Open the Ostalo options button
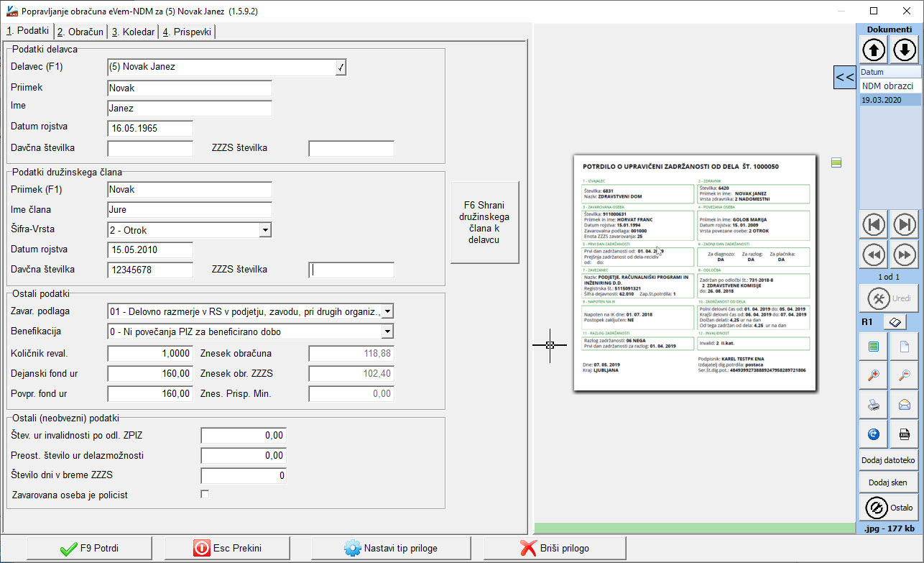The width and height of the screenshot is (924, 563). coord(890,508)
